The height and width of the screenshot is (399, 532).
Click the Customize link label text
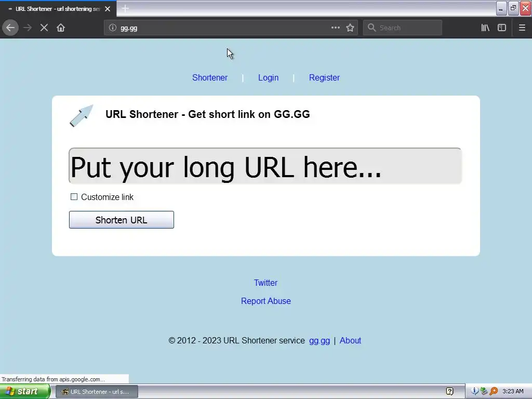107,197
